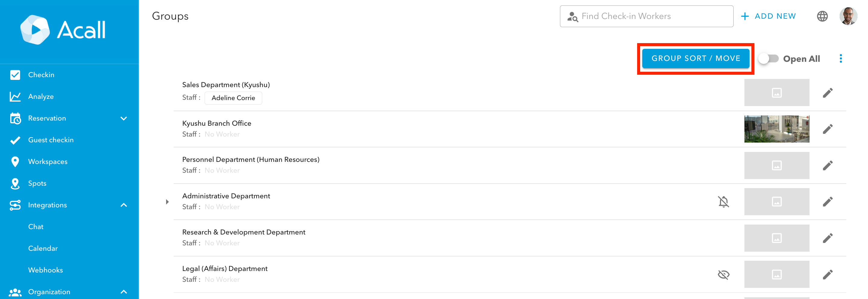Image resolution: width=868 pixels, height=299 pixels.
Task: Toggle hidden eye on Legal Department
Action: click(723, 274)
